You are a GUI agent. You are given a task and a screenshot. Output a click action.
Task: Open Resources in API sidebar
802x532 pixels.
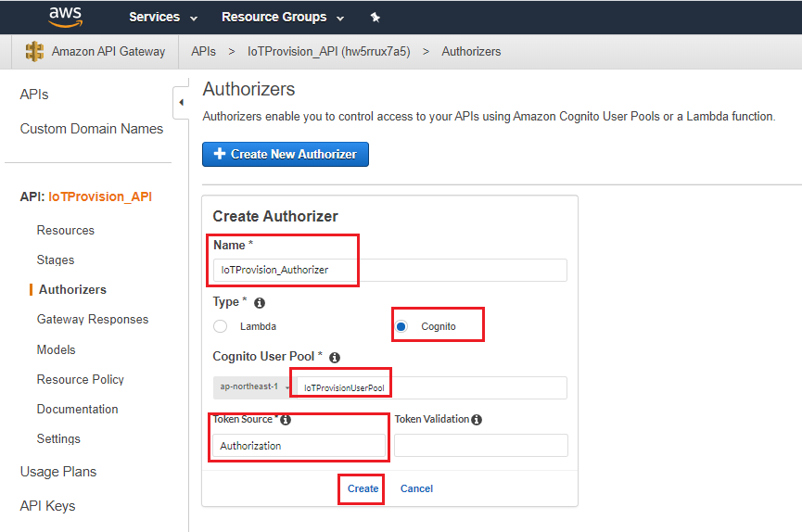pos(66,230)
